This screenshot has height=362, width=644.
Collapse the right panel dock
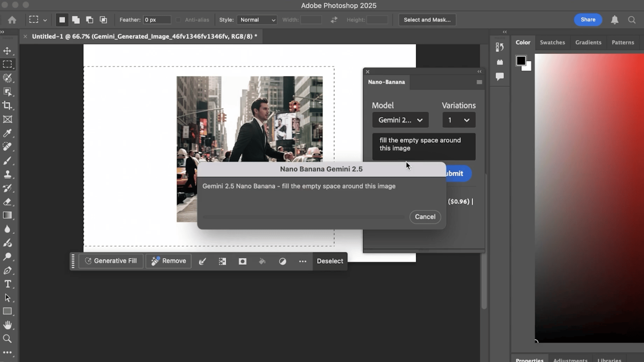point(505,32)
